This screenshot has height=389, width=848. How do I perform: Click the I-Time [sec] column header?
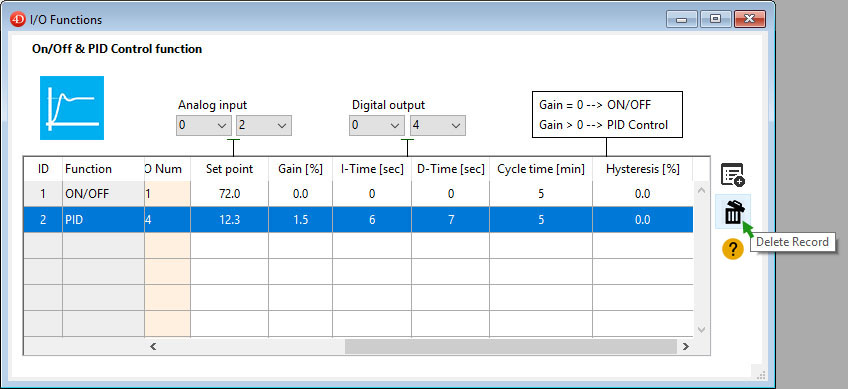tap(372, 169)
